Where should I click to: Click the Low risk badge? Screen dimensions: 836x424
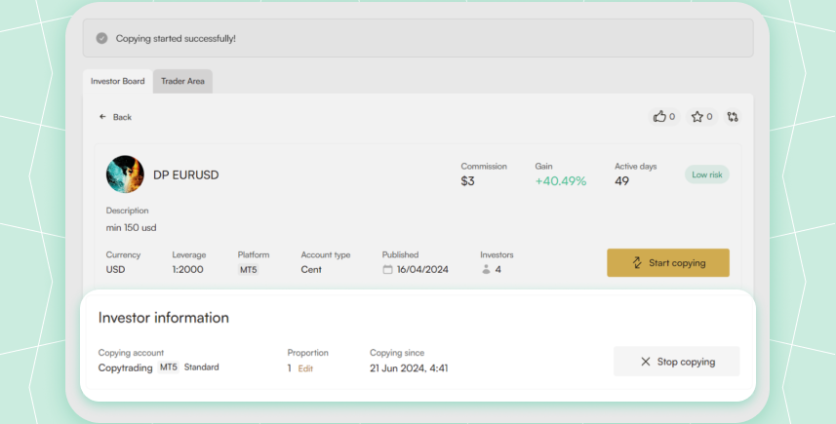[707, 174]
